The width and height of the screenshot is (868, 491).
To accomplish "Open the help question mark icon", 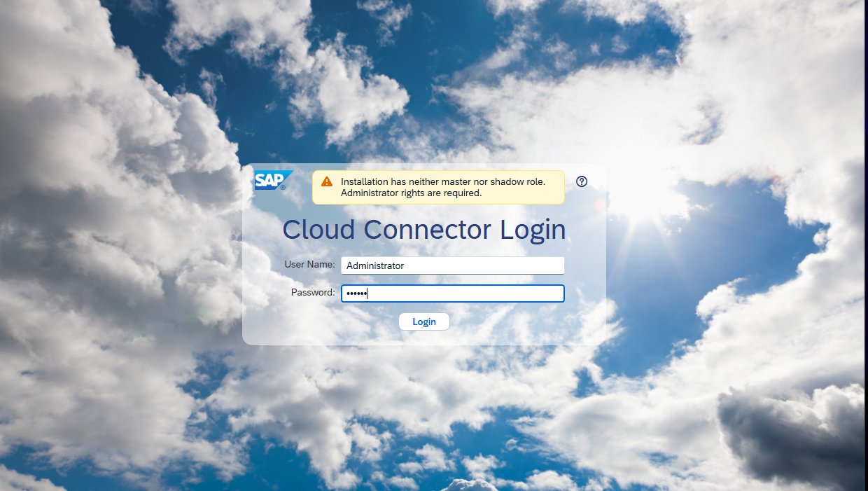I will [x=582, y=181].
